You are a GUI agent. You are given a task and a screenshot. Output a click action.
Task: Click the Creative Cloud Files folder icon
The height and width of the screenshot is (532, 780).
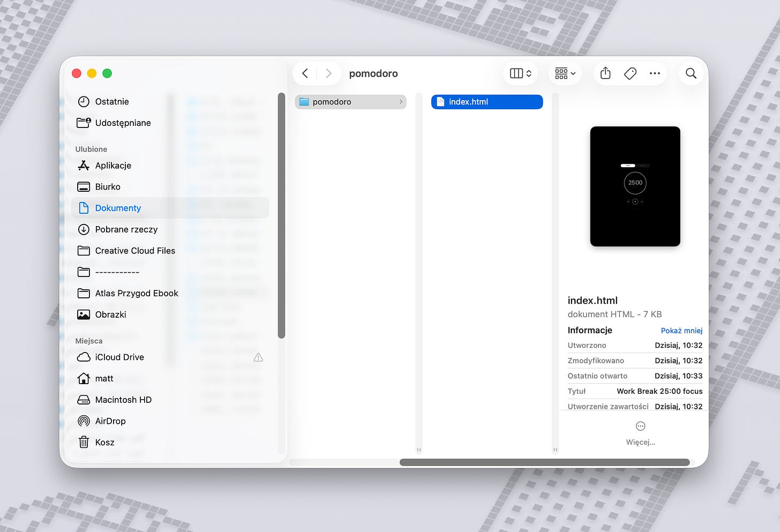coord(84,251)
